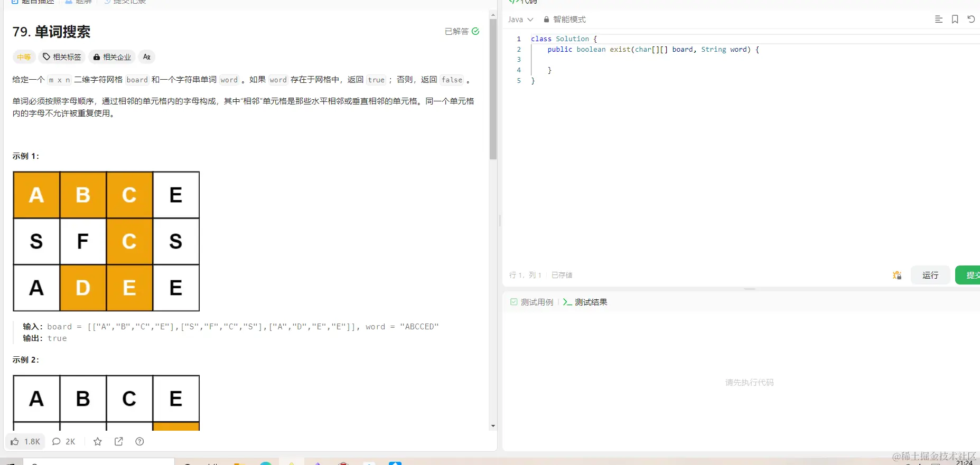
Task: Click the 提交记录 submissions tab
Action: pyautogui.click(x=125, y=2)
